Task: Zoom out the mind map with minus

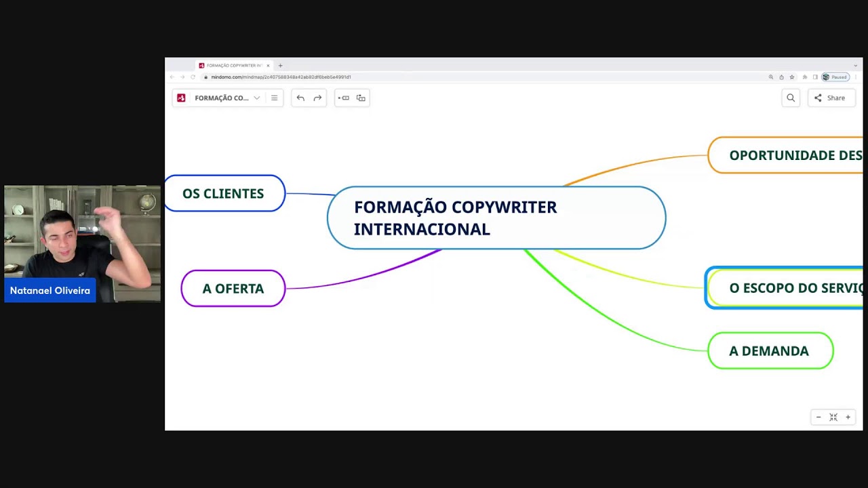Action: tap(818, 418)
